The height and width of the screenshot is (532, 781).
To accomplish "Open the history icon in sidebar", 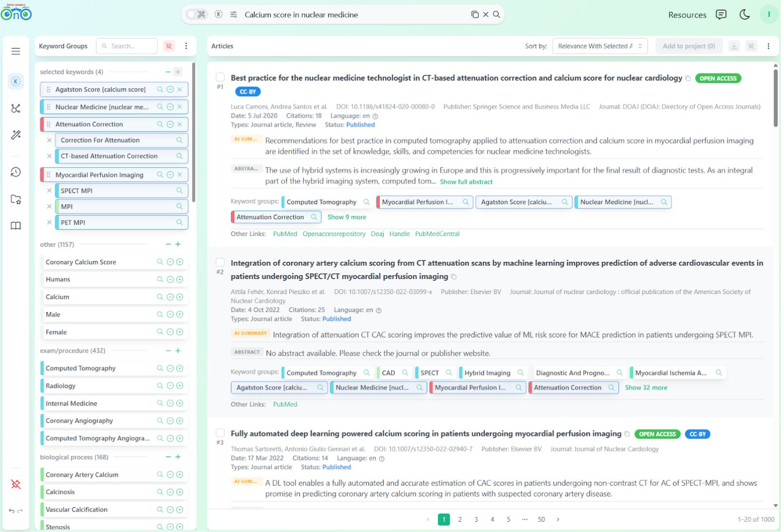I will (x=16, y=172).
